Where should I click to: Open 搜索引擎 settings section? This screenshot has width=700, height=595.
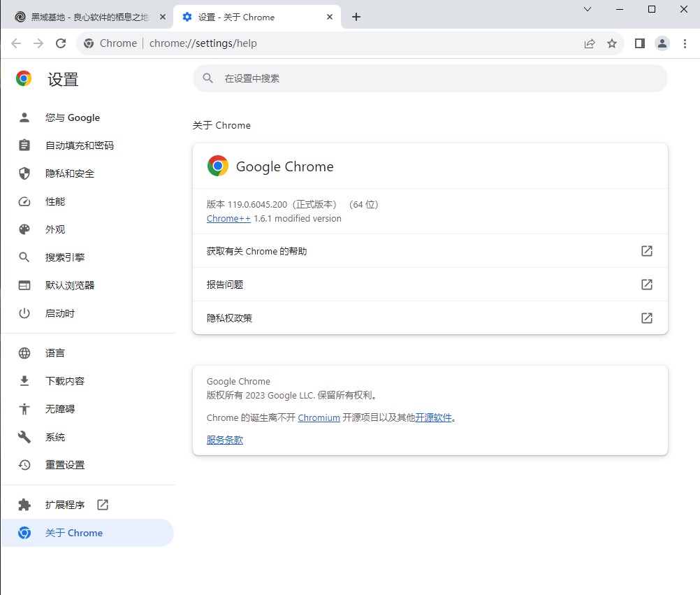87,258
